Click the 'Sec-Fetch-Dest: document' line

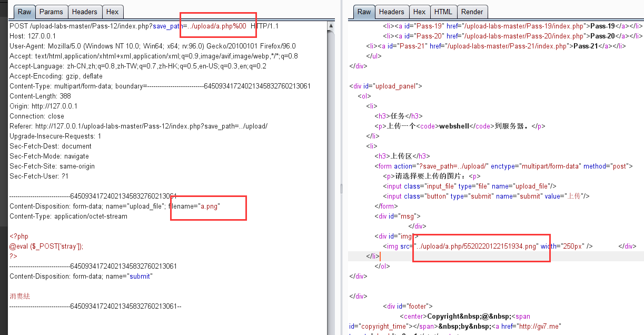tap(51, 146)
